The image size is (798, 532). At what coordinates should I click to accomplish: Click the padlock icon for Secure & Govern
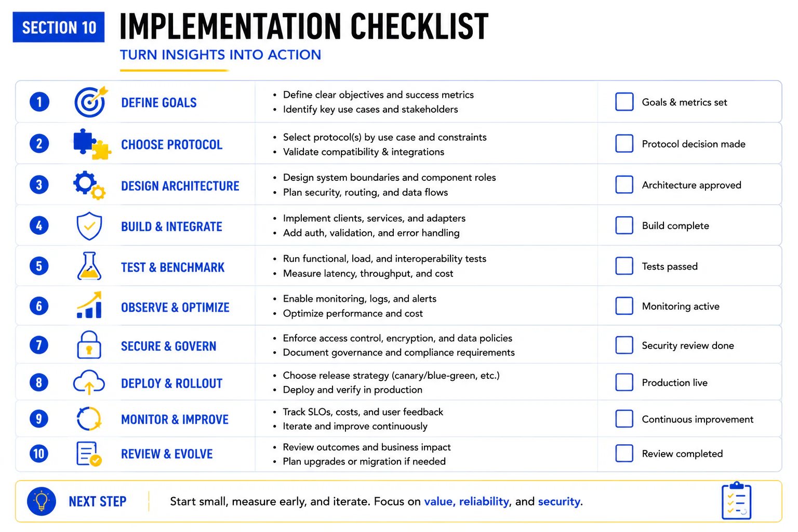tap(89, 345)
